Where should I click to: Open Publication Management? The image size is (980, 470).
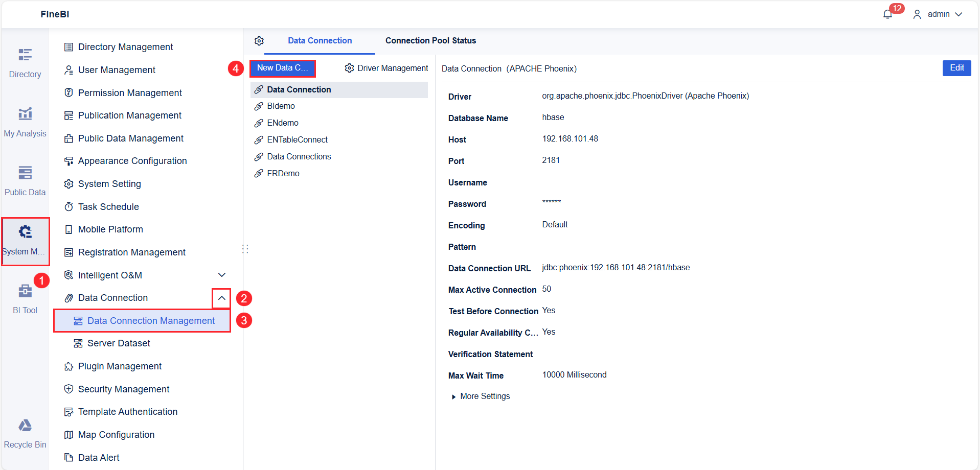[x=130, y=115]
